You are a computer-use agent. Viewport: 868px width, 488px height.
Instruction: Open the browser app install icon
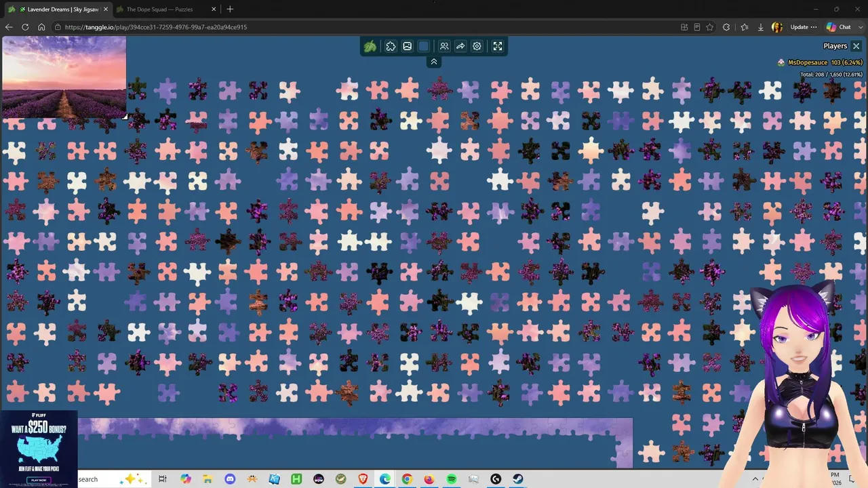click(684, 27)
